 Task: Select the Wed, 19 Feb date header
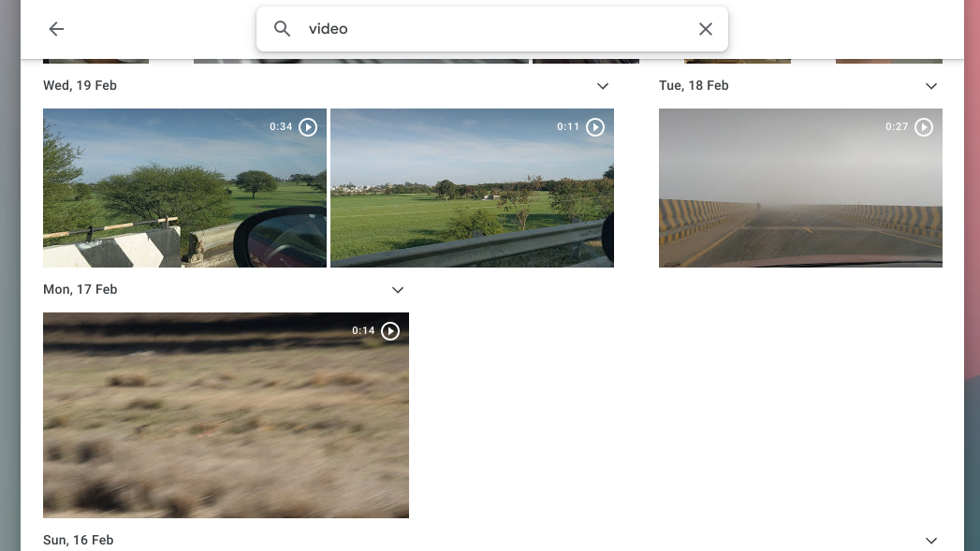tap(80, 85)
